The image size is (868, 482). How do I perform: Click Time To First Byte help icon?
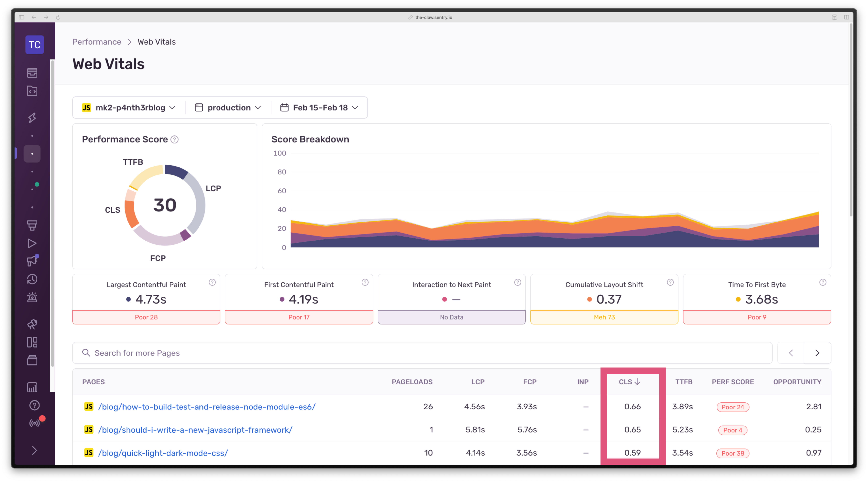pos(823,282)
